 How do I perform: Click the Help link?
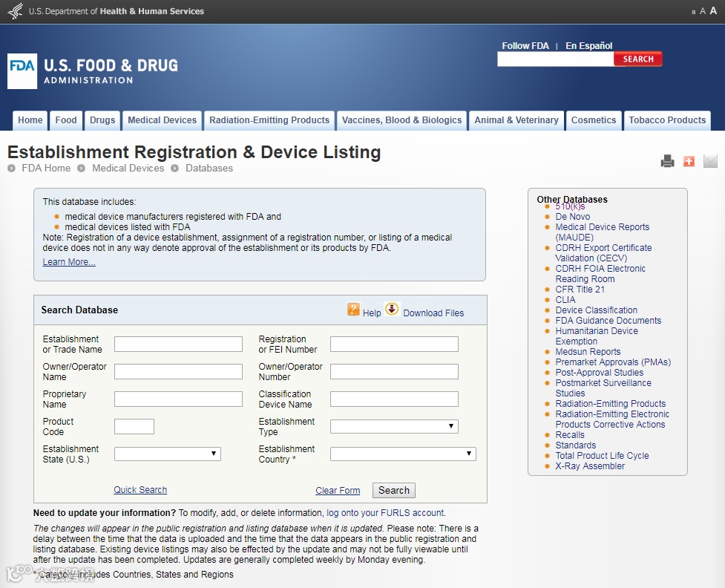372,313
